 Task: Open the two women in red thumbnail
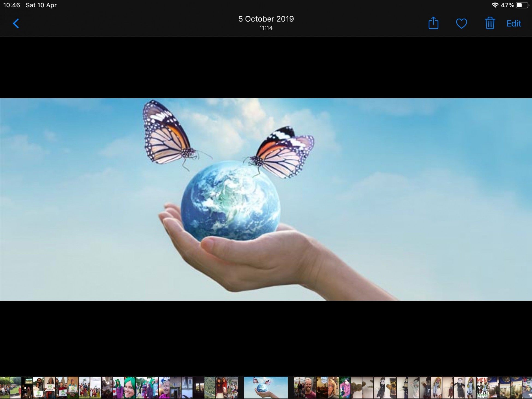click(221, 388)
